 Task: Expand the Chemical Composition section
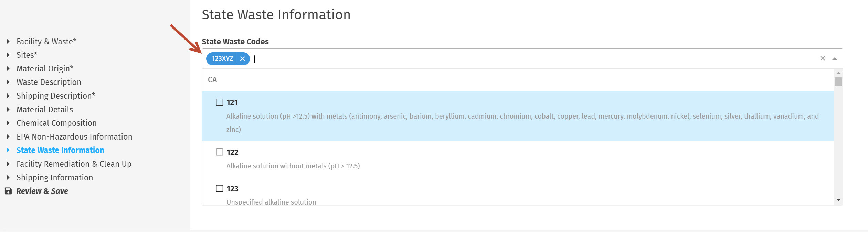tap(56, 123)
